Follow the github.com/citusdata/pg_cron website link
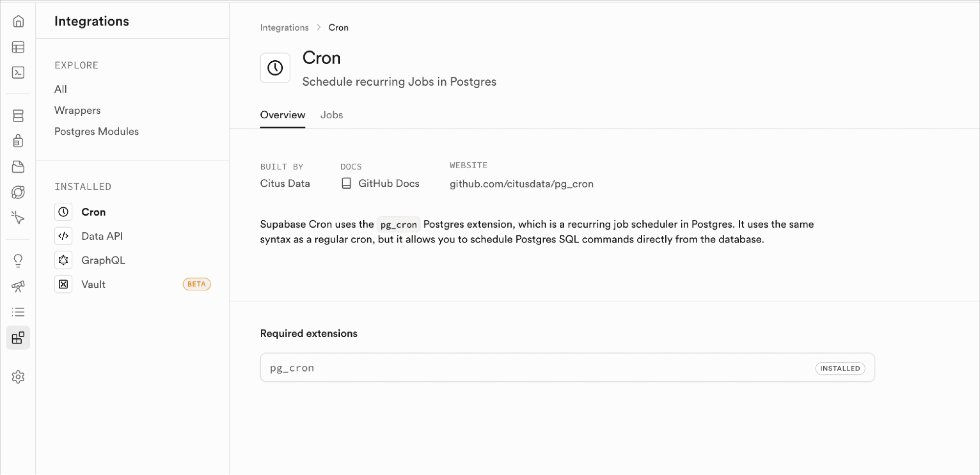Screen dimensions: 980x475 (521, 184)
